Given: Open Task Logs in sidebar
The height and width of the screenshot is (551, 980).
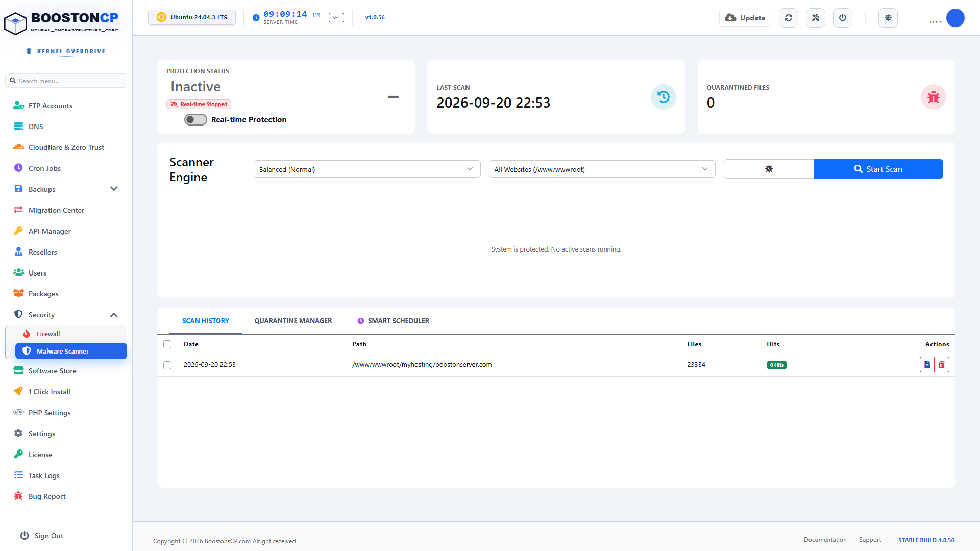Looking at the screenshot, I should [x=66, y=475].
